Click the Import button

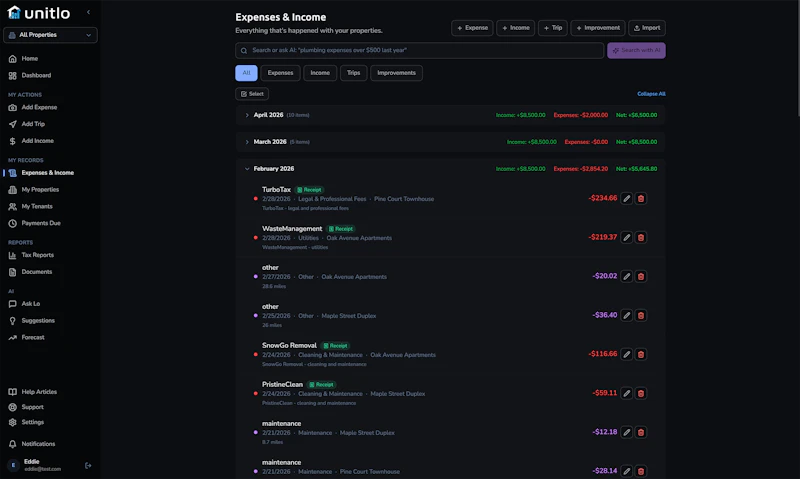[647, 28]
